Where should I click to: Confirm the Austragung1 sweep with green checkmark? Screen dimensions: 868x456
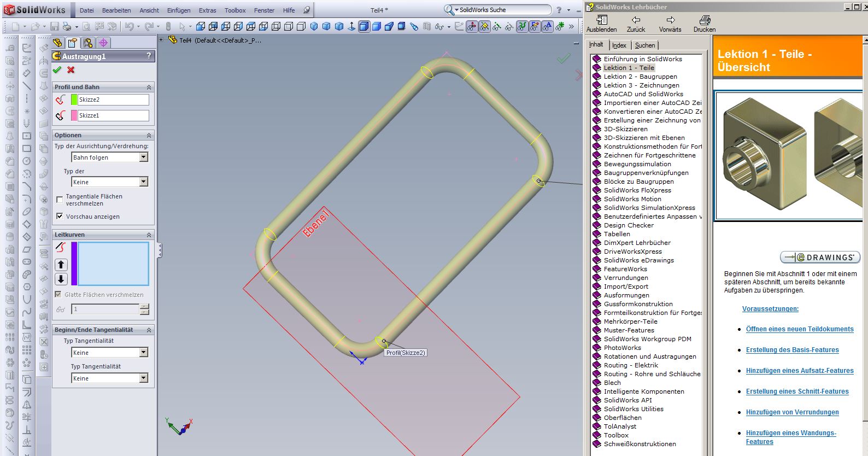coord(57,70)
